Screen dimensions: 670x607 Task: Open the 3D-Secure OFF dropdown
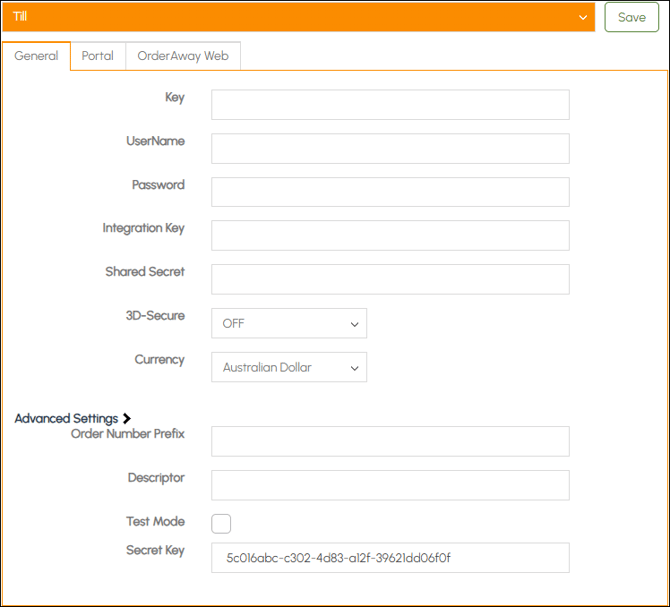(x=289, y=323)
